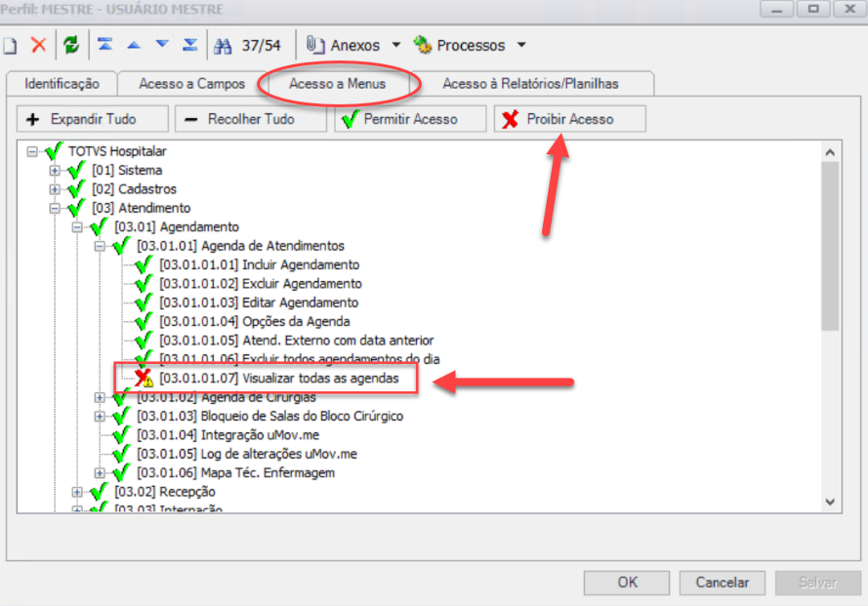The image size is (868, 606).
Task: Click red X icon beside Visualizar todas as agendas
Action: (144, 378)
